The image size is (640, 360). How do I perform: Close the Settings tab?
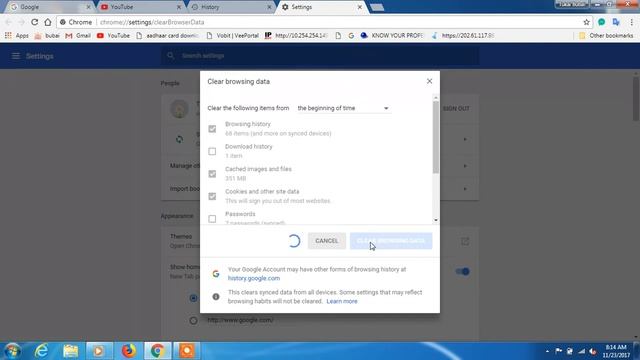[360, 7]
